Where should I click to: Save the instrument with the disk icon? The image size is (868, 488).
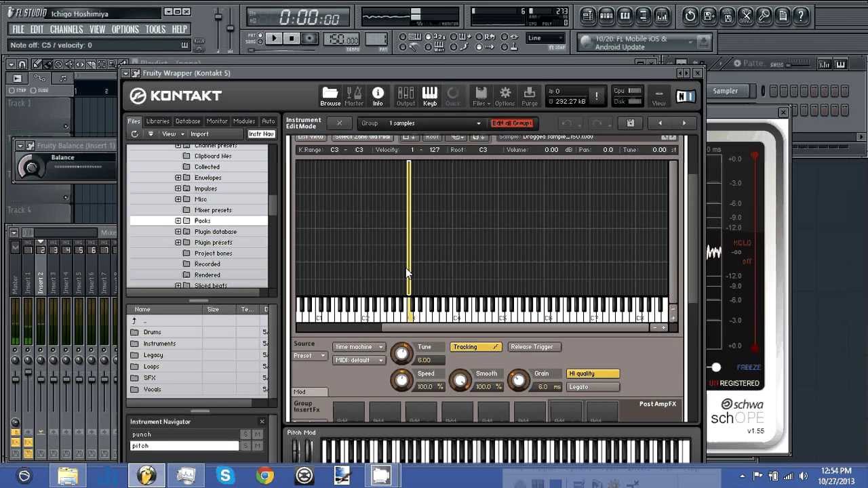point(630,123)
